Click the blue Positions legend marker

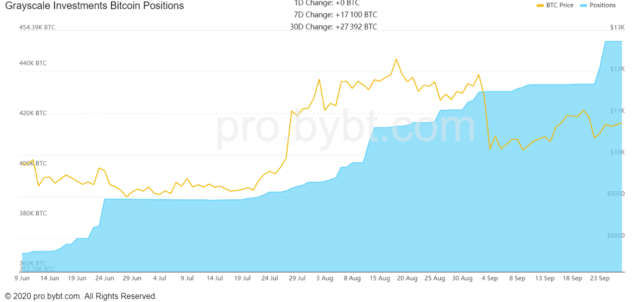pos(584,5)
